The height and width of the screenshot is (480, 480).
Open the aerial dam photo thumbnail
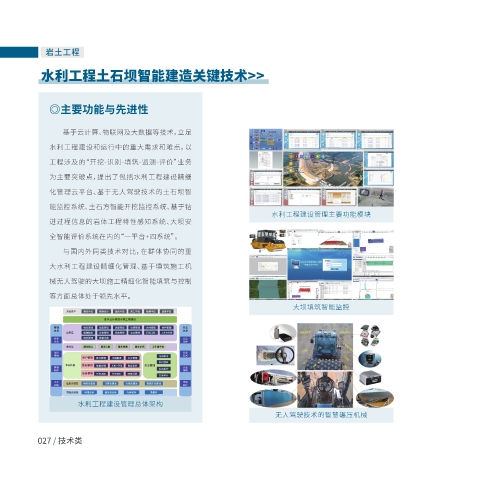tap(323, 168)
